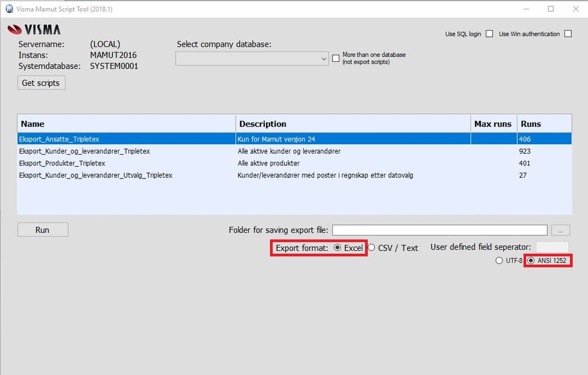Select Eksport_Kunder_og_leverandører_Utvalg_Tripletex row

coord(294,175)
